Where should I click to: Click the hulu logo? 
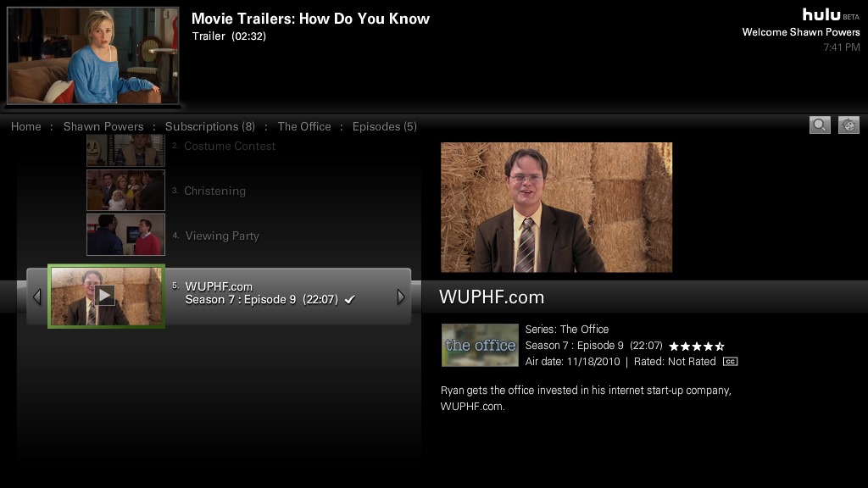[x=821, y=15]
